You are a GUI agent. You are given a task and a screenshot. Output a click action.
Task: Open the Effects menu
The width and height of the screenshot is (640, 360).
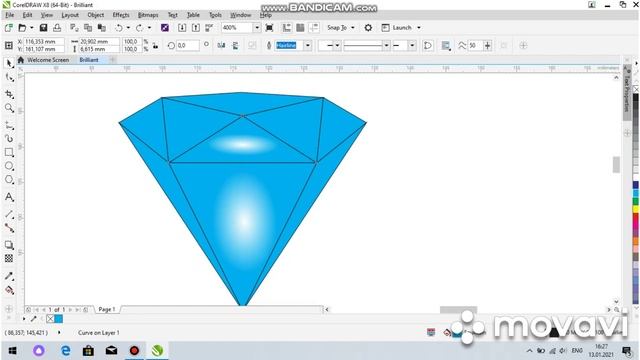click(x=121, y=15)
